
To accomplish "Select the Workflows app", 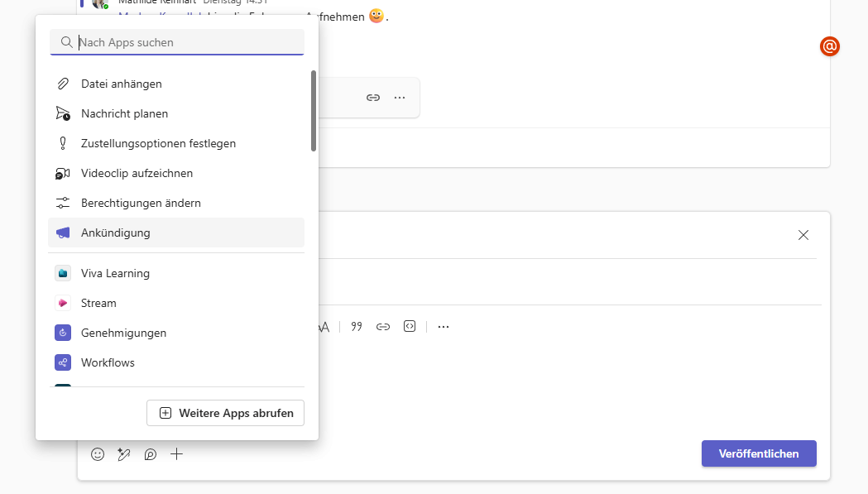I will pyautogui.click(x=108, y=362).
